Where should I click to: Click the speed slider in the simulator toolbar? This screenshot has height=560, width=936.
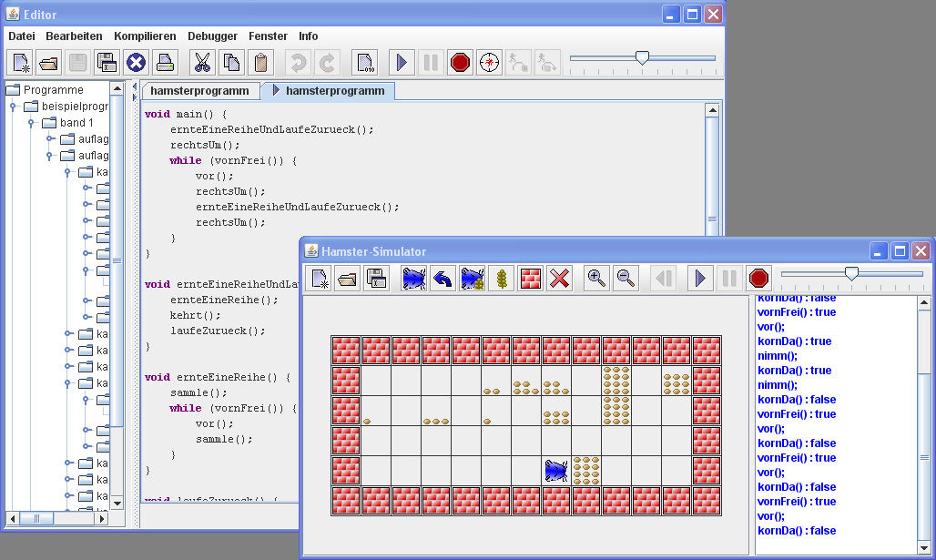coord(851,273)
